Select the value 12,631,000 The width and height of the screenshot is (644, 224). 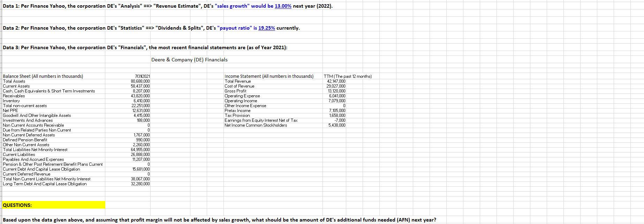click(141, 110)
